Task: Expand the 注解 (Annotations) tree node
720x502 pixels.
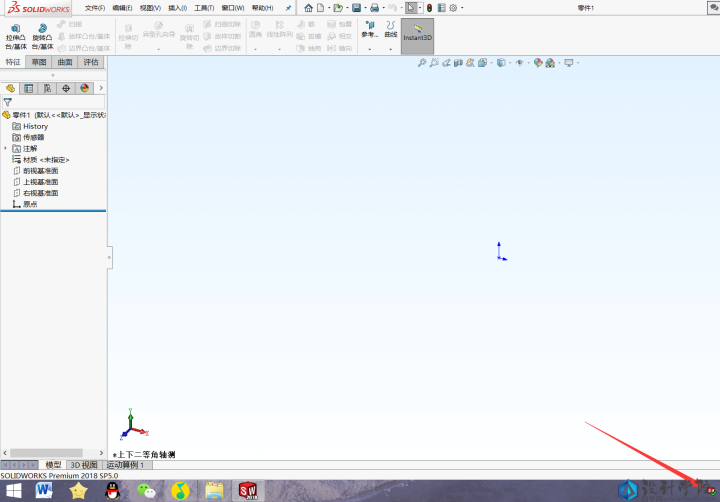Action: 5,148
